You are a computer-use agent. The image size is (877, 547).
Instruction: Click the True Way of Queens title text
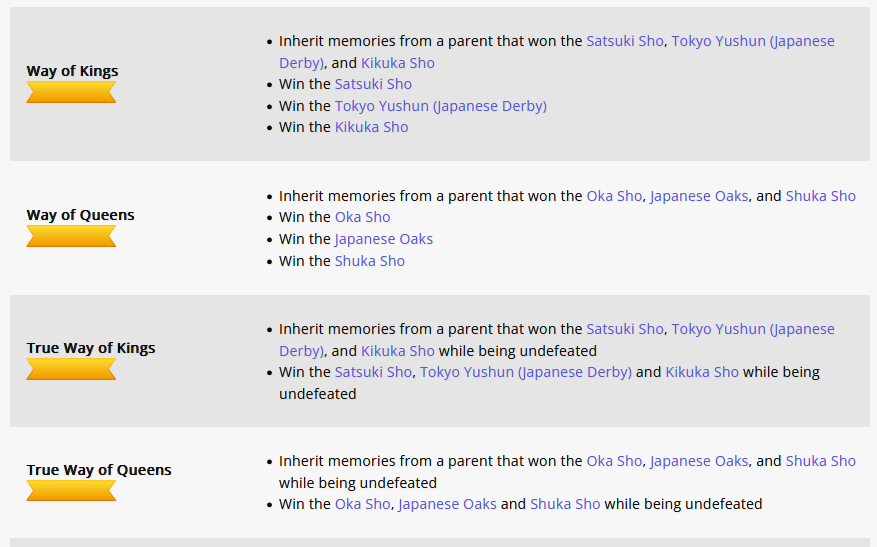click(99, 470)
